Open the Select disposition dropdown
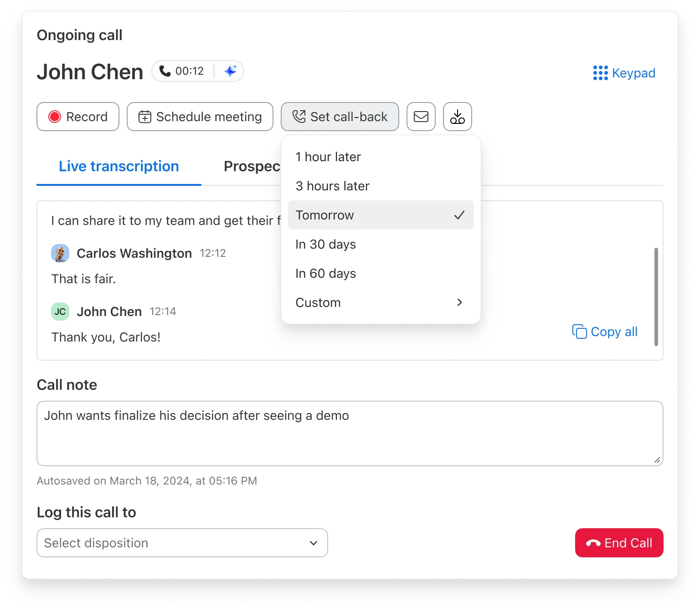 point(182,543)
